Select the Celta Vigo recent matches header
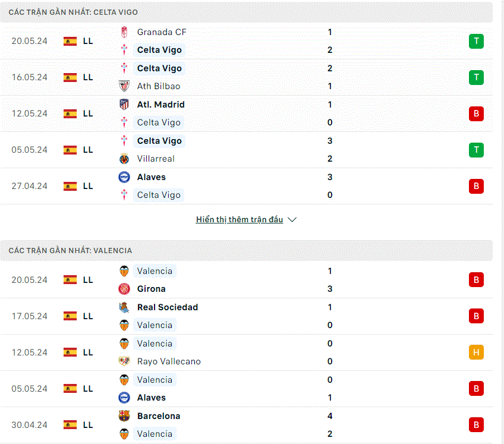Screen dimensions: 504x444 coord(246,12)
